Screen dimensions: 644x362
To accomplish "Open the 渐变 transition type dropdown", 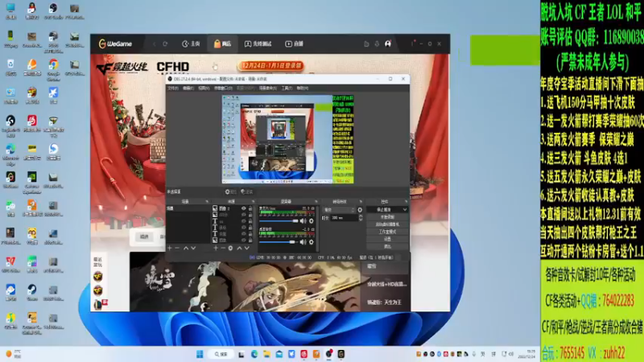I will tap(339, 210).
